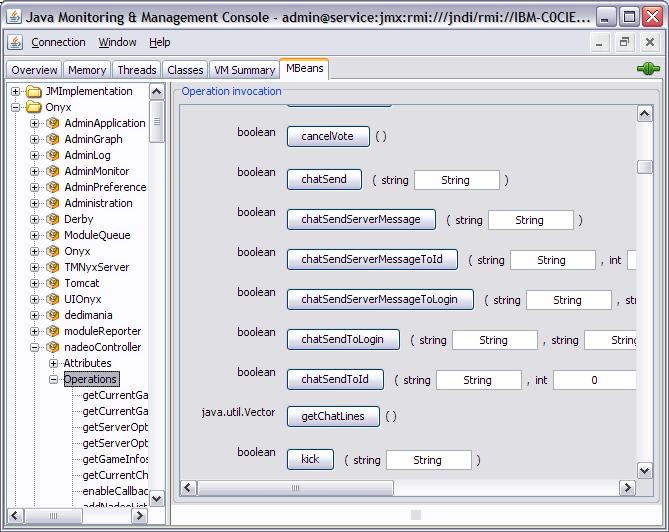Screen dimensions: 669x532
Task: Click the Tomcat MBean icon
Action: 52,283
